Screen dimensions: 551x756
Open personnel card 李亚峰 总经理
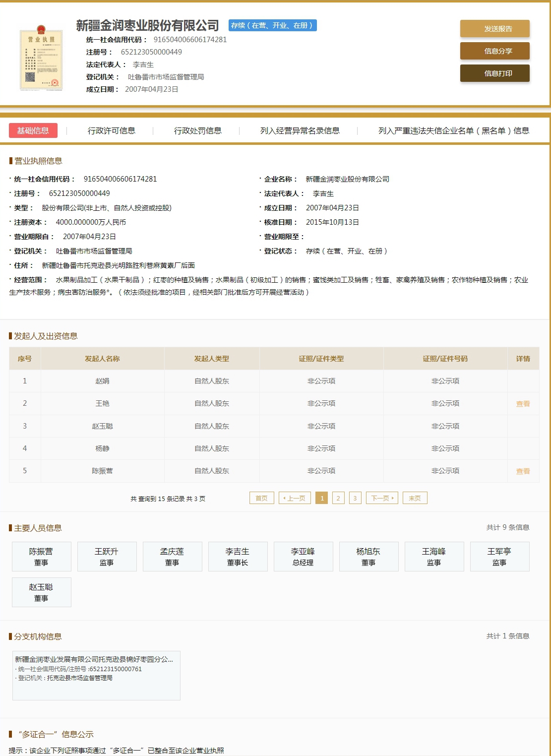click(304, 557)
